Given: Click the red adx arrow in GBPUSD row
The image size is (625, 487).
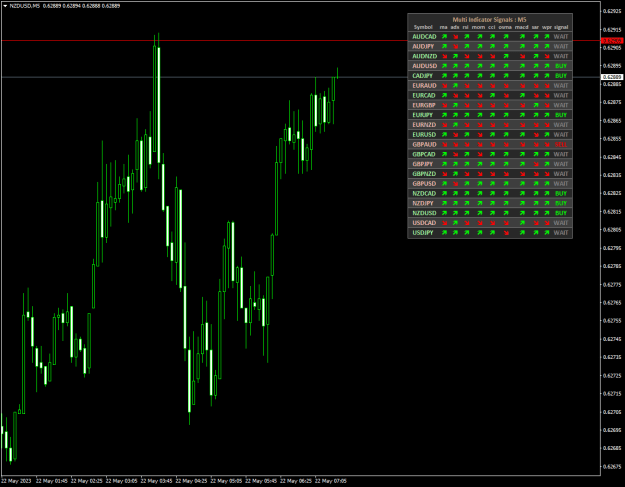Looking at the screenshot, I should pos(455,184).
